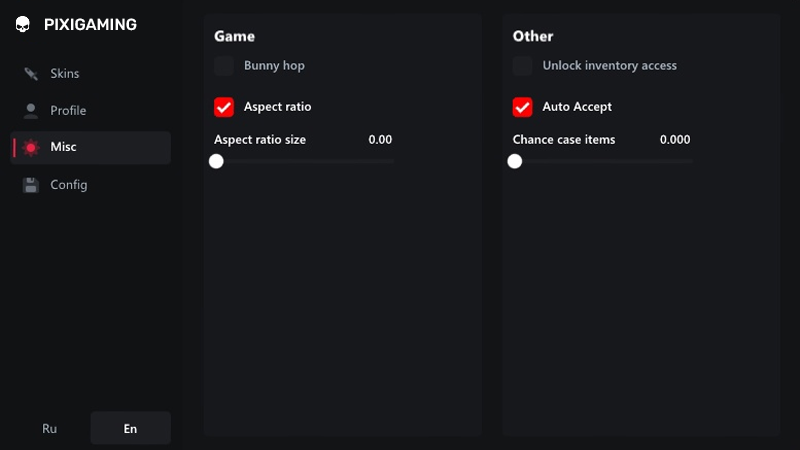Open the Skins menu item

(x=90, y=73)
